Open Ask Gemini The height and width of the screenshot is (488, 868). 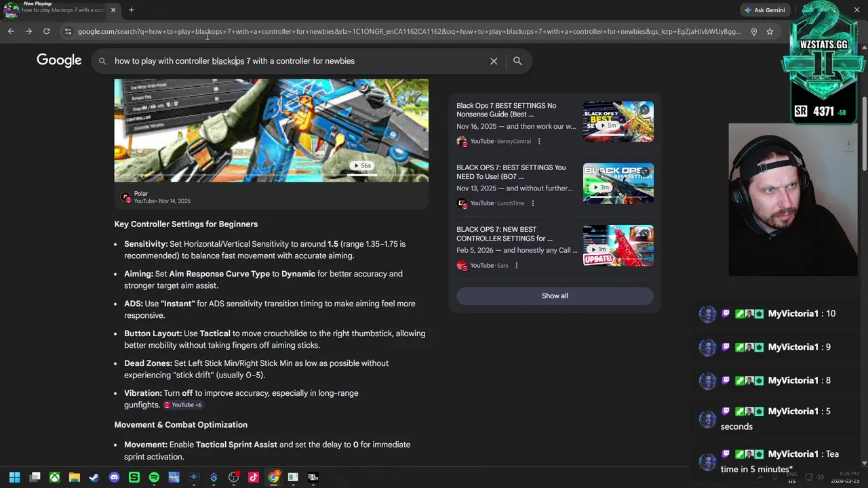coord(765,10)
